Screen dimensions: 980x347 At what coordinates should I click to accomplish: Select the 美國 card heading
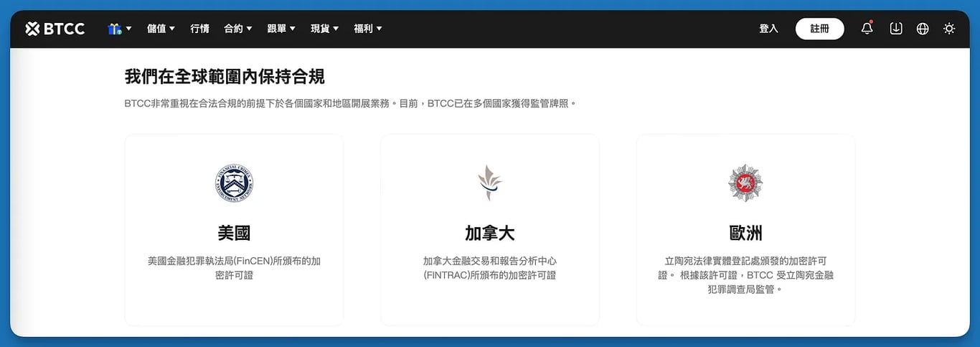coord(234,233)
